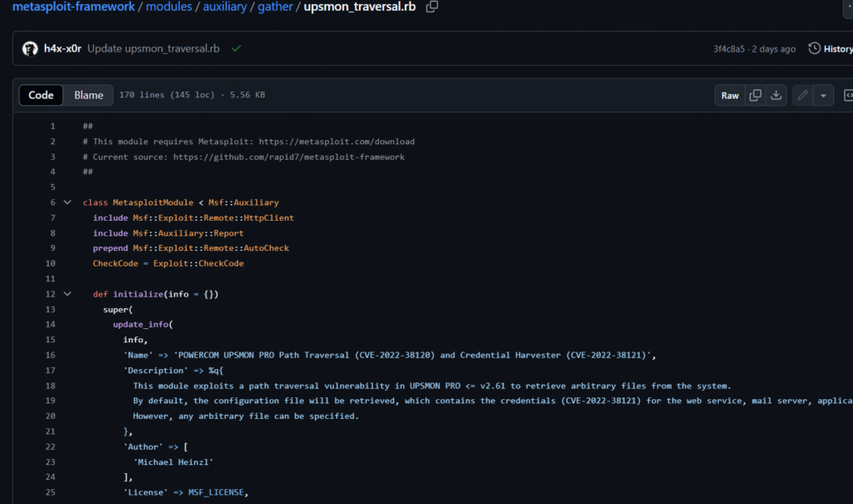This screenshot has width=853, height=504.
Task: Select line number 16
Action: (x=50, y=355)
